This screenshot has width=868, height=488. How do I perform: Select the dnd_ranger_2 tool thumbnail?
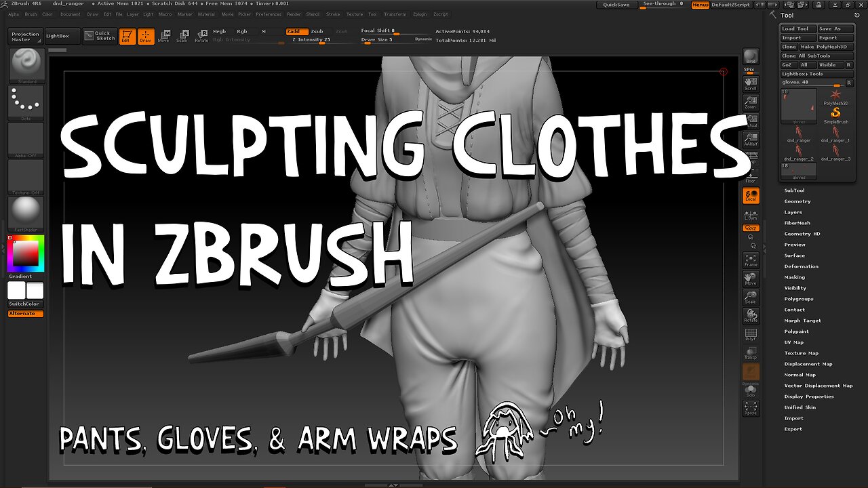799,150
